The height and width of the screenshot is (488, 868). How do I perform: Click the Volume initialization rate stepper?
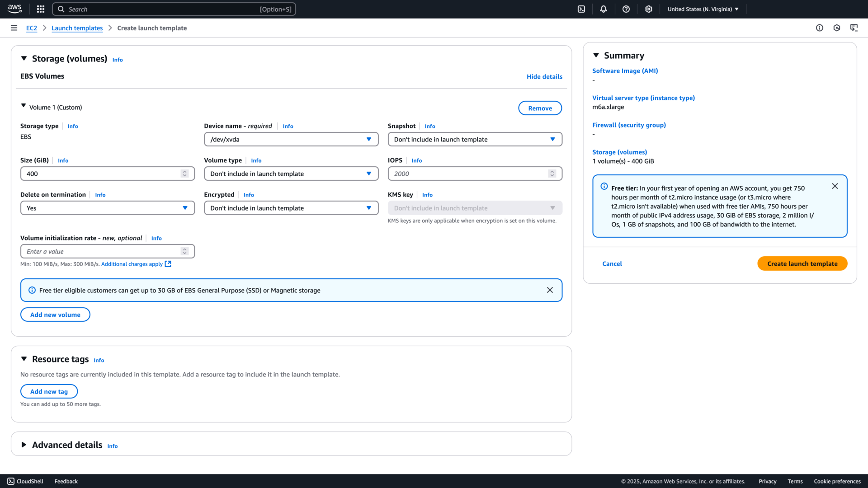click(x=184, y=251)
